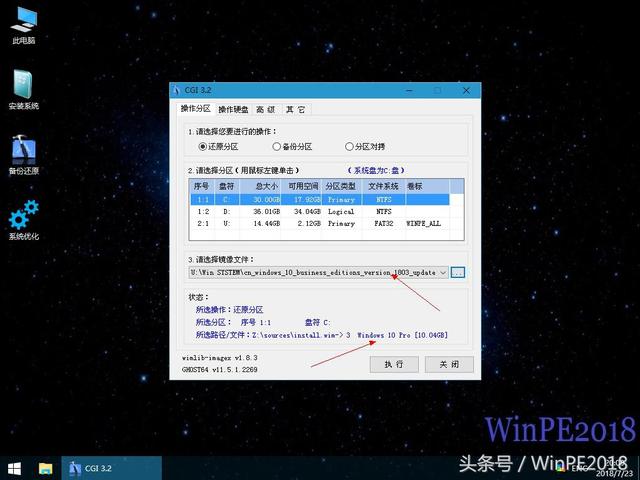Click the 盘符 column header
Screen dimensions: 640x480
pos(227,186)
